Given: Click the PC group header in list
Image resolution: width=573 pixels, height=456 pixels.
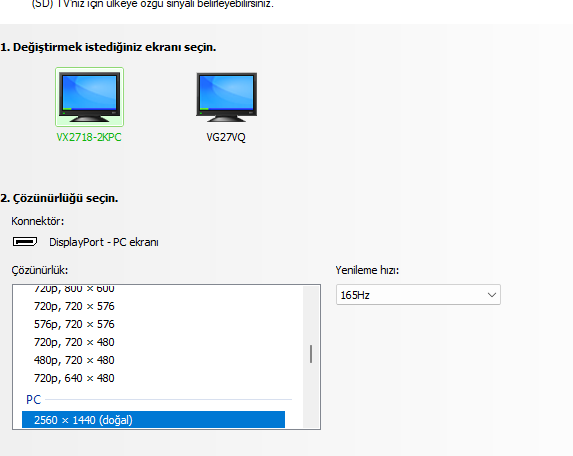Looking at the screenshot, I should point(33,399).
